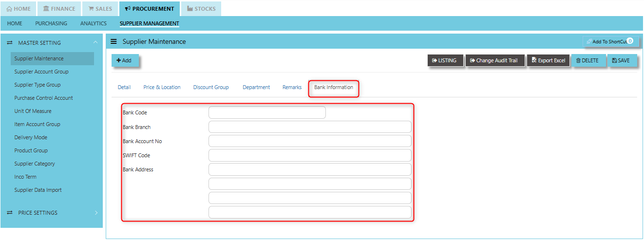The image size is (644, 240).
Task: Focus the SWIFT Code text field
Action: coord(310,155)
